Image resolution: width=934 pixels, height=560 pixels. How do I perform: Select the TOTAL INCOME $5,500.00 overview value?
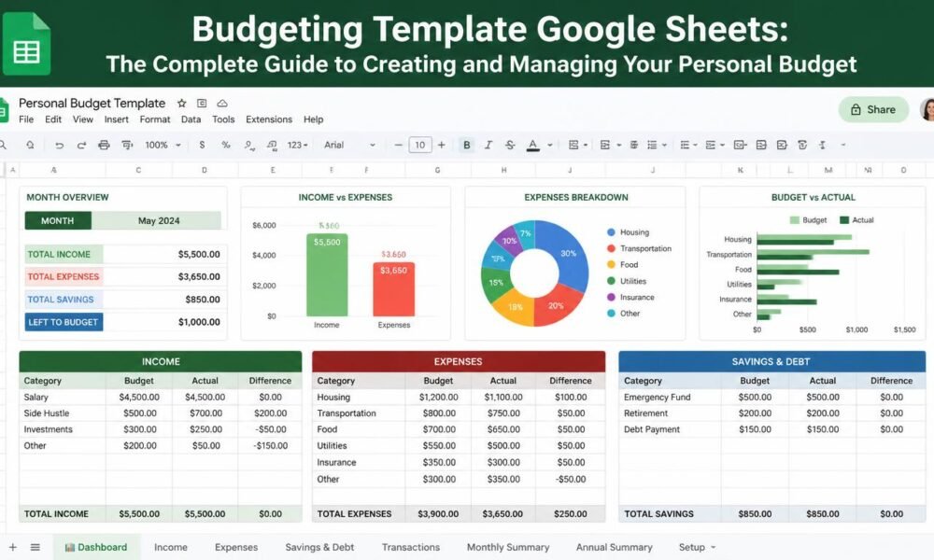(199, 254)
